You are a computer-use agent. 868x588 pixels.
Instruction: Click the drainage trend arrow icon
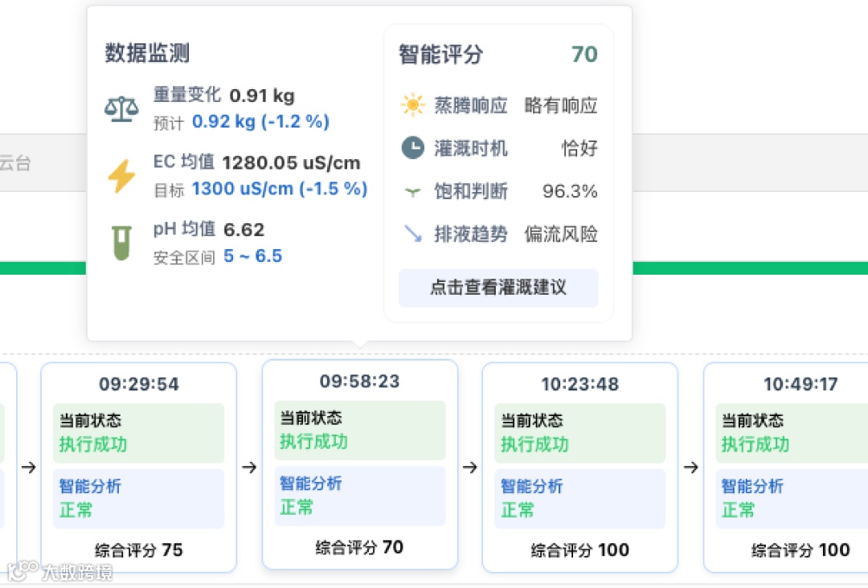412,234
